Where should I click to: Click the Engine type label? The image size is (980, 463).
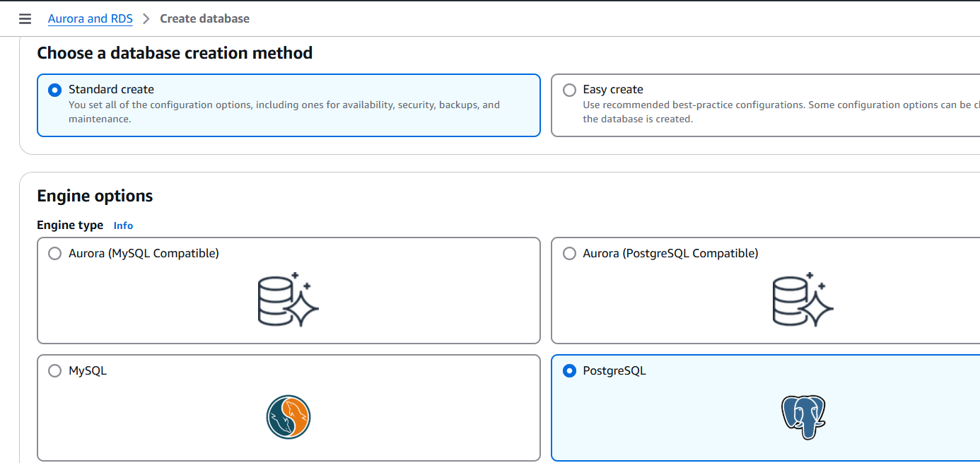(x=70, y=225)
